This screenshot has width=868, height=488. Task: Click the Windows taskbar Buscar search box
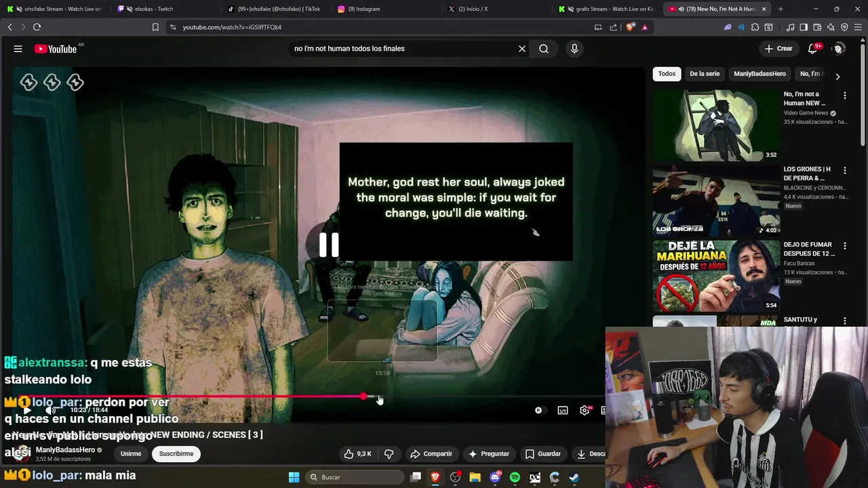pos(356,477)
